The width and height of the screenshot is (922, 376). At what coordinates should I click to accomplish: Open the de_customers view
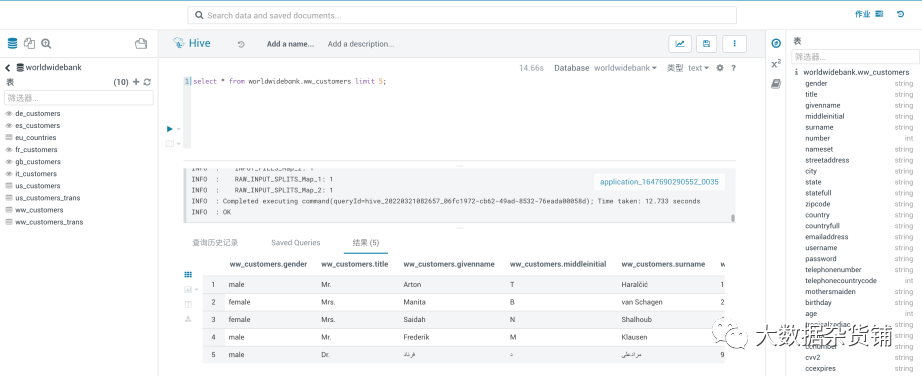pos(38,114)
